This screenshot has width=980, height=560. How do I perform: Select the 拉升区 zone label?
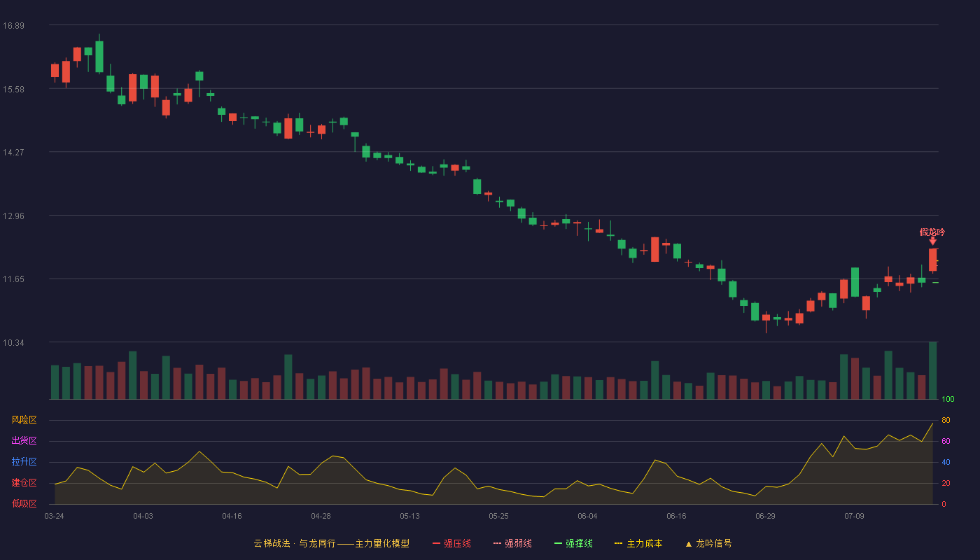24,462
